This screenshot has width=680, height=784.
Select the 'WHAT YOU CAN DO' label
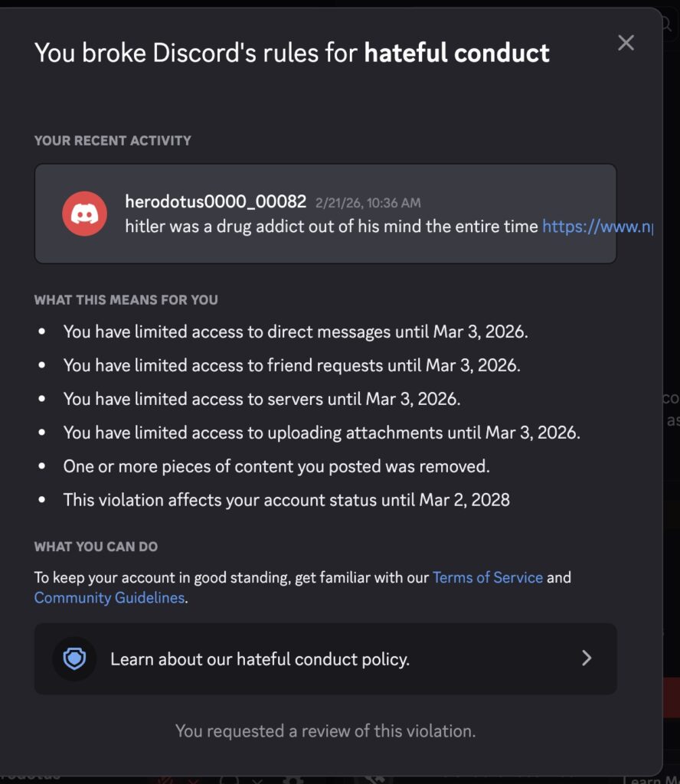(96, 547)
